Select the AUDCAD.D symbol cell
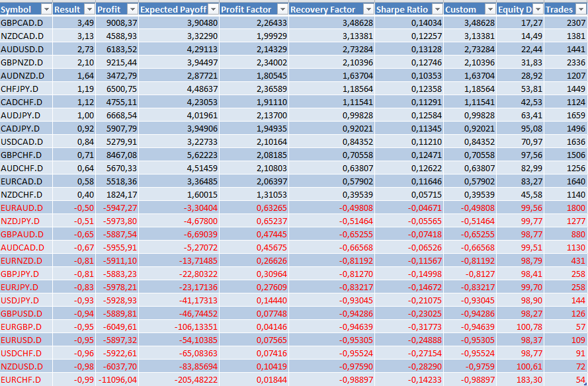This screenshot has width=588, height=386. [x=26, y=247]
